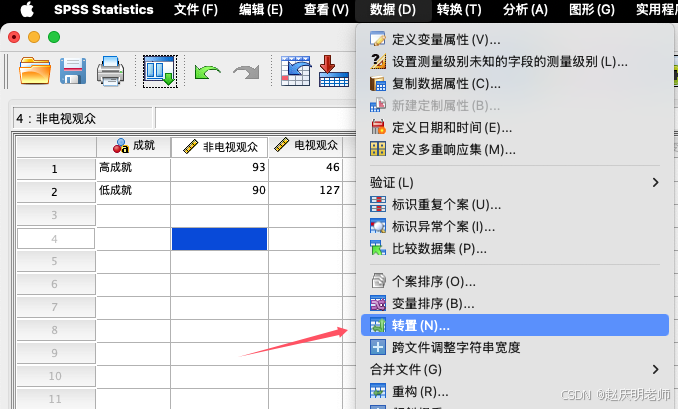Click row header 2
Screen dimensions: 678x409
56,192
